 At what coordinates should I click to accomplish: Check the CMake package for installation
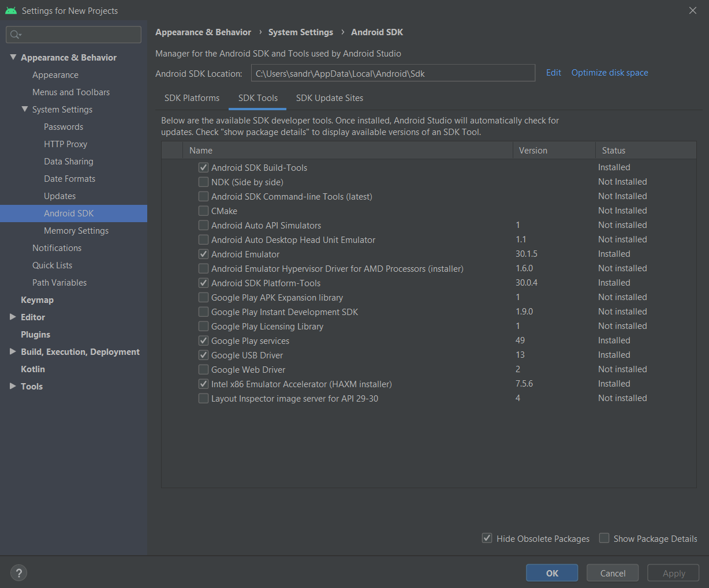point(203,211)
